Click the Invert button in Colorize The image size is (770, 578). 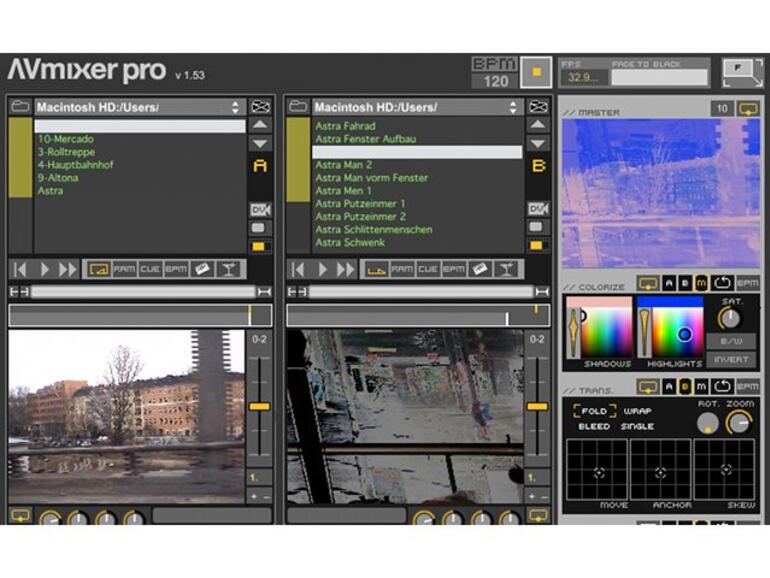pos(731,359)
